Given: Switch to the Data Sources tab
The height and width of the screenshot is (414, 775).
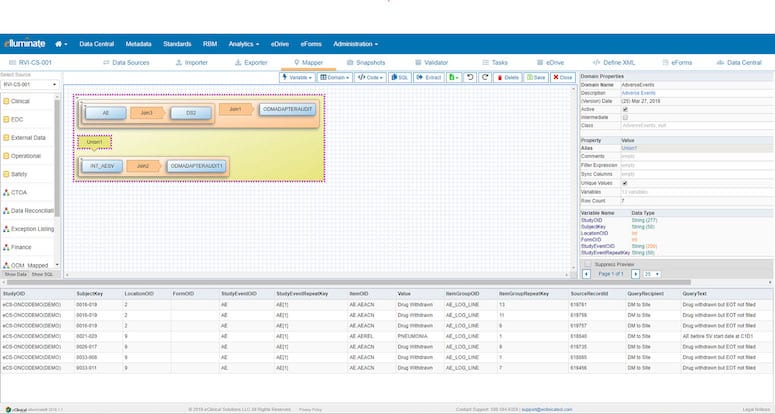Looking at the screenshot, I should [126, 63].
